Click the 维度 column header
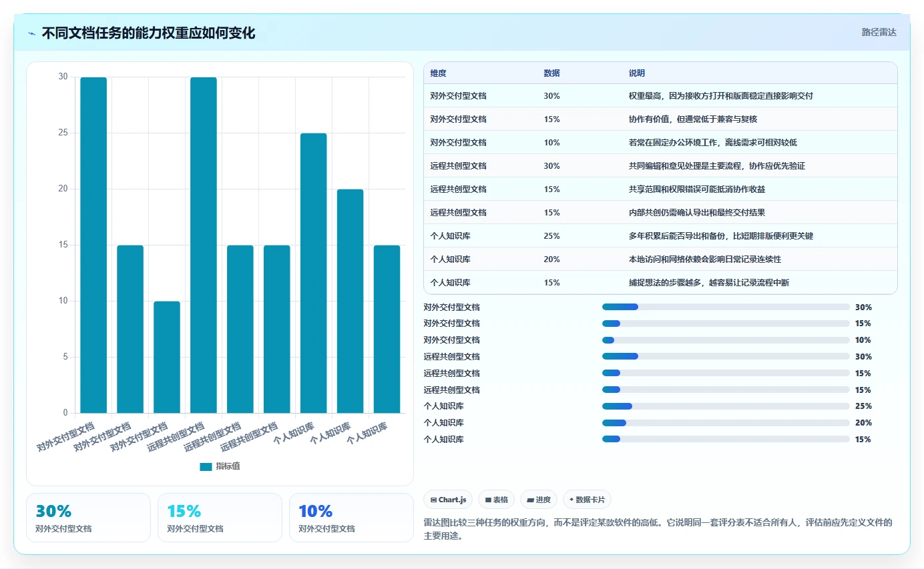Screen dimensions: 924x569 [x=439, y=73]
